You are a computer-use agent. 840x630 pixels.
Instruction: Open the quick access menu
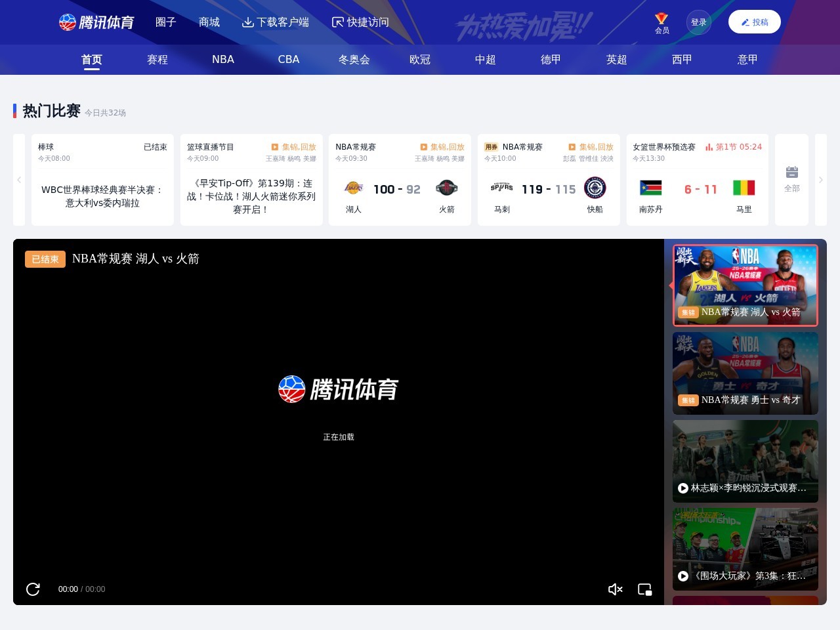click(360, 22)
